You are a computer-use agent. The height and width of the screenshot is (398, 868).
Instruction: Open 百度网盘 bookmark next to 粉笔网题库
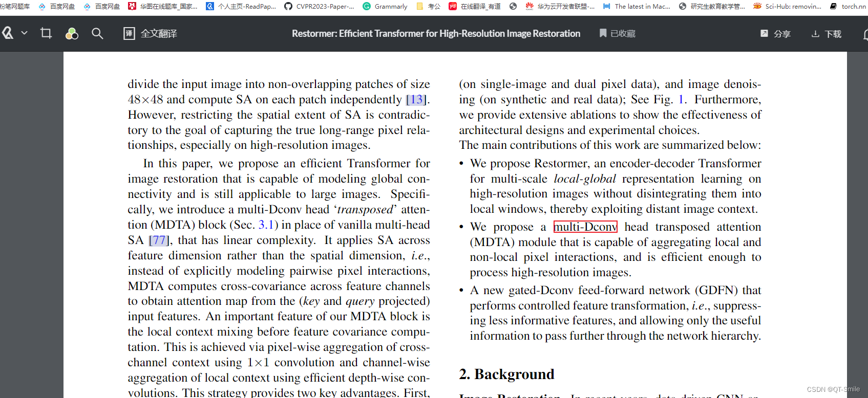[56, 6]
